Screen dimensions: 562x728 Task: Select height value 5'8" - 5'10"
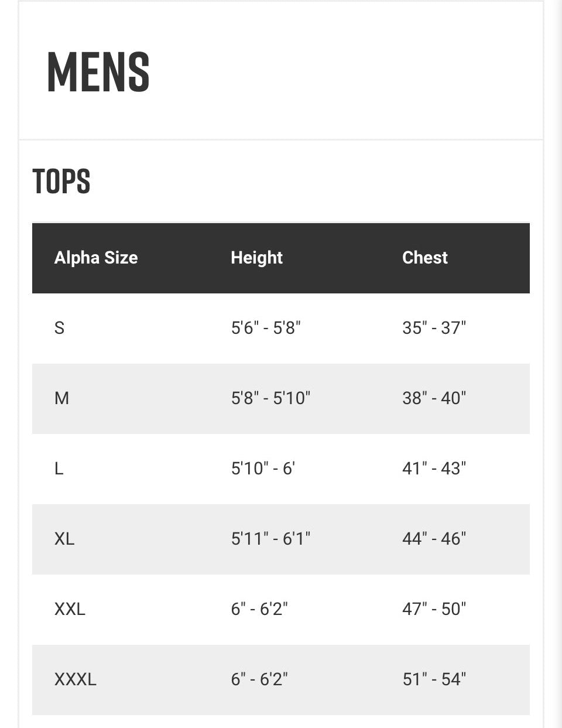[270, 398]
